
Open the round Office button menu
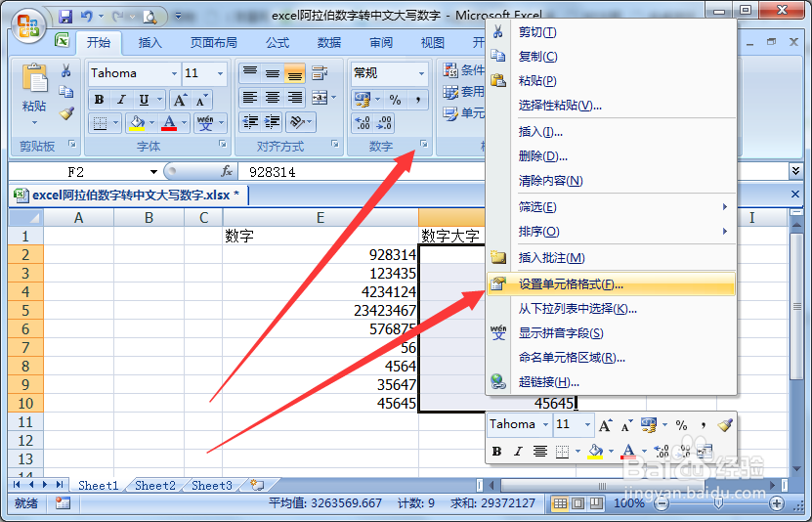pos(28,24)
